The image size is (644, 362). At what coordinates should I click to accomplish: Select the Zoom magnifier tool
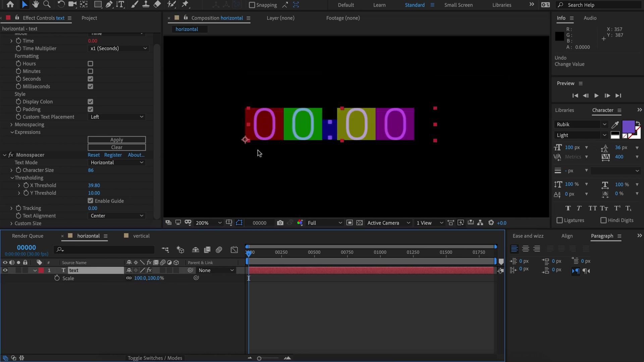pos(47,4)
